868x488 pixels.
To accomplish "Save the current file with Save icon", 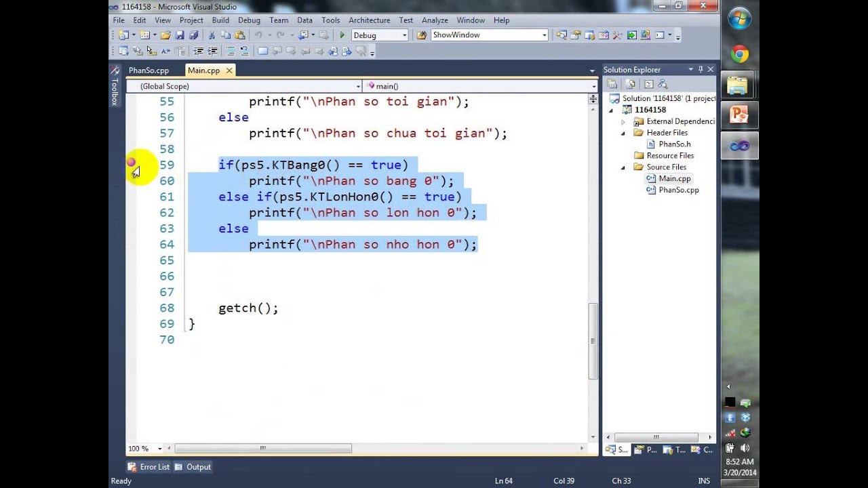I will coord(180,35).
